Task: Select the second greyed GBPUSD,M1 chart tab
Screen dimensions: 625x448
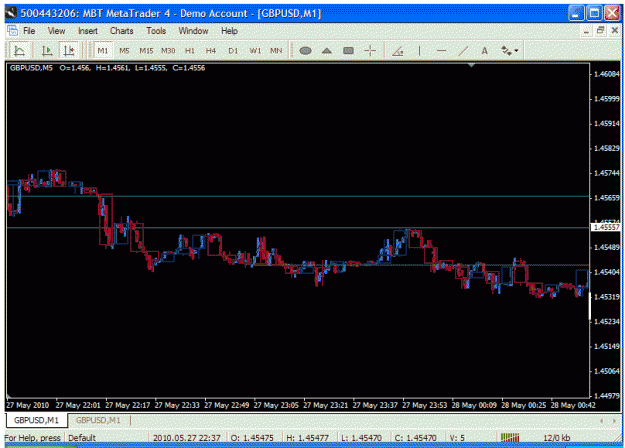Action: (x=98, y=420)
